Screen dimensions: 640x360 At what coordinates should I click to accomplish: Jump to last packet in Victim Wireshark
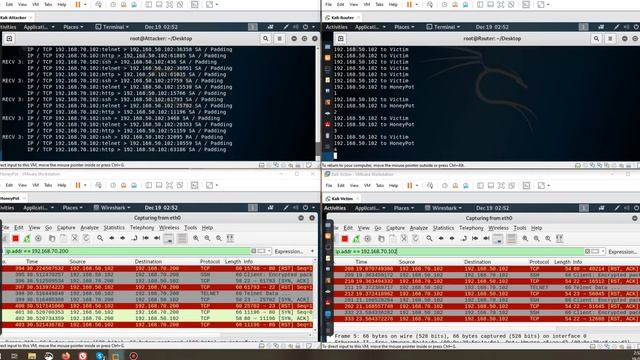coord(487,239)
